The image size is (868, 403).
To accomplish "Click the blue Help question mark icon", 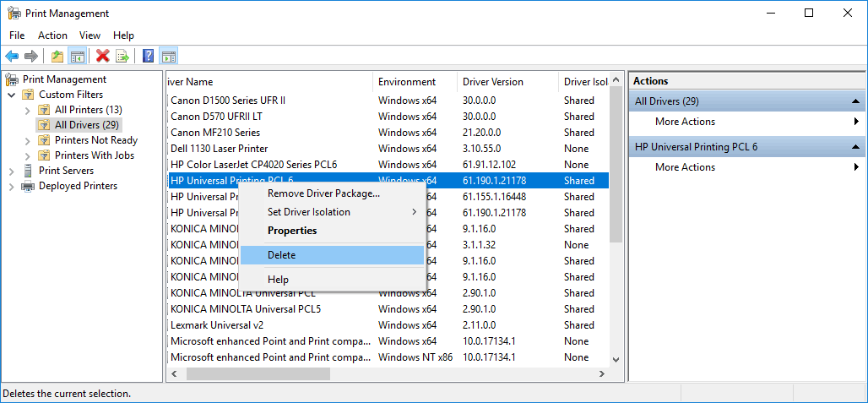I will (148, 56).
